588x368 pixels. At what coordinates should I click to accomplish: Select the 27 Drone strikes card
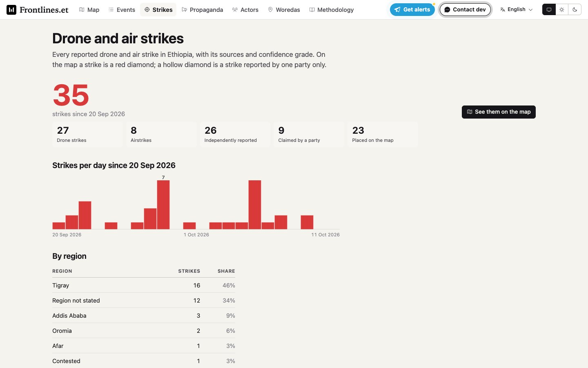click(x=87, y=134)
